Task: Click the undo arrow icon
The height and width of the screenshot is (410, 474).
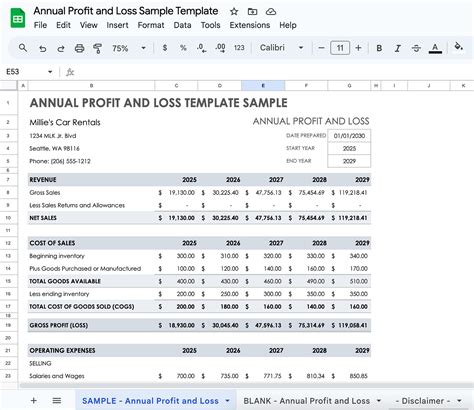Action: click(42, 49)
